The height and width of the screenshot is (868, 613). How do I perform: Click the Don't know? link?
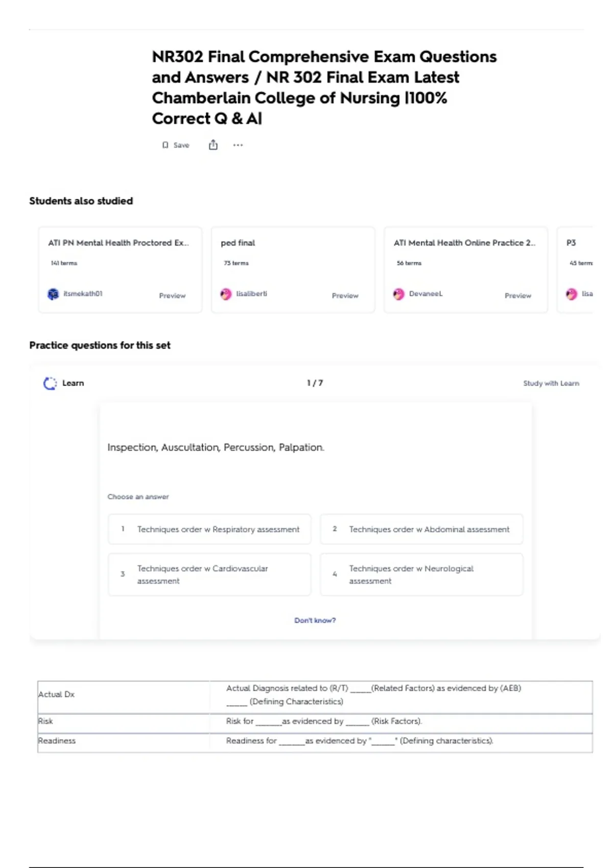[x=315, y=620]
